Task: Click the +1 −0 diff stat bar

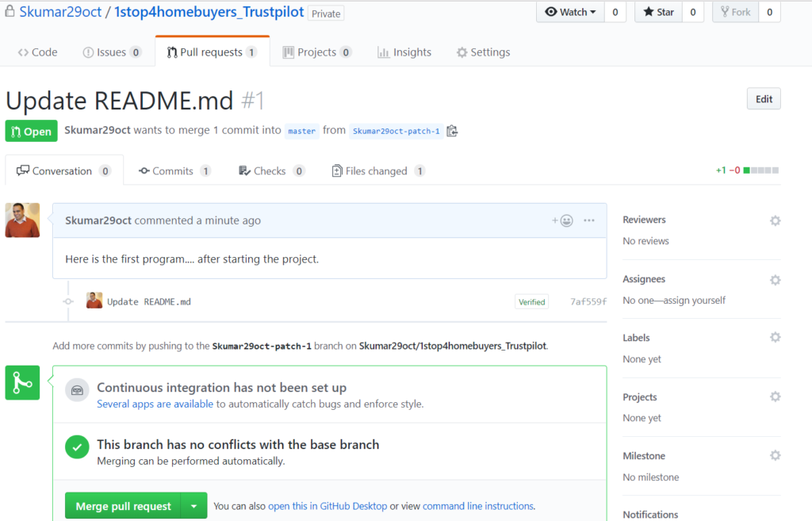Action: [745, 169]
